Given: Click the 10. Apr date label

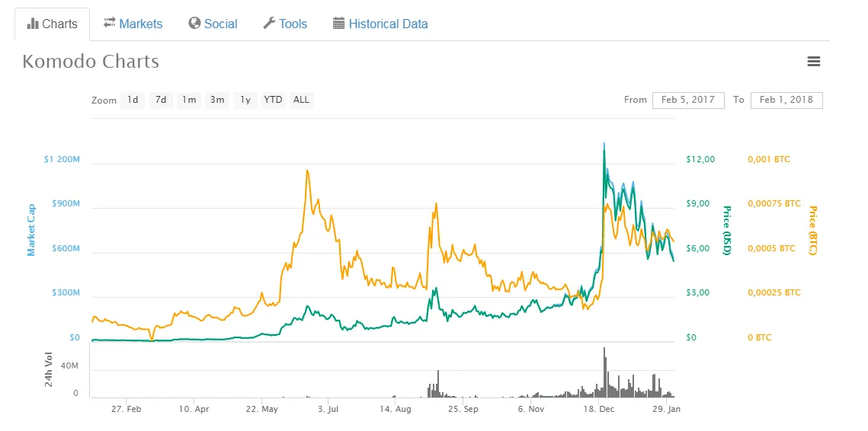Looking at the screenshot, I should pyautogui.click(x=194, y=410).
